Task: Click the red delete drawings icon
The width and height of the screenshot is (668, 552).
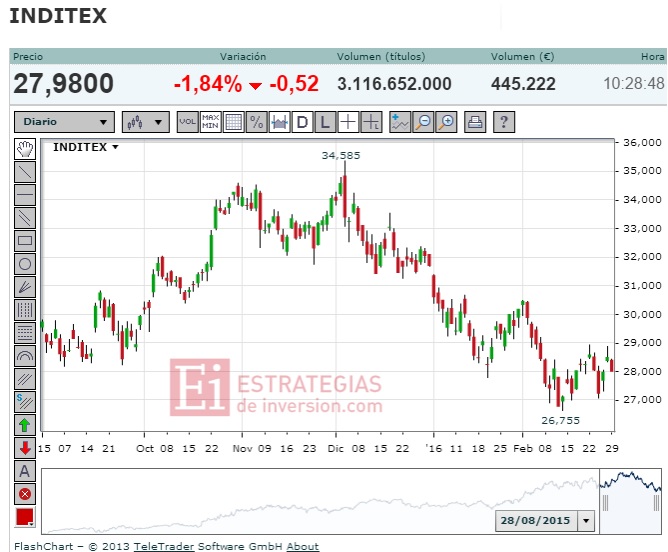Action: click(25, 494)
